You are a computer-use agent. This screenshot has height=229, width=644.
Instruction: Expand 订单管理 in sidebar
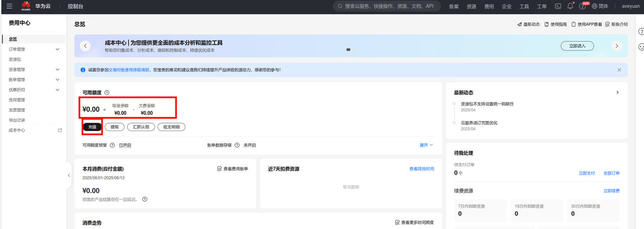coord(57,49)
